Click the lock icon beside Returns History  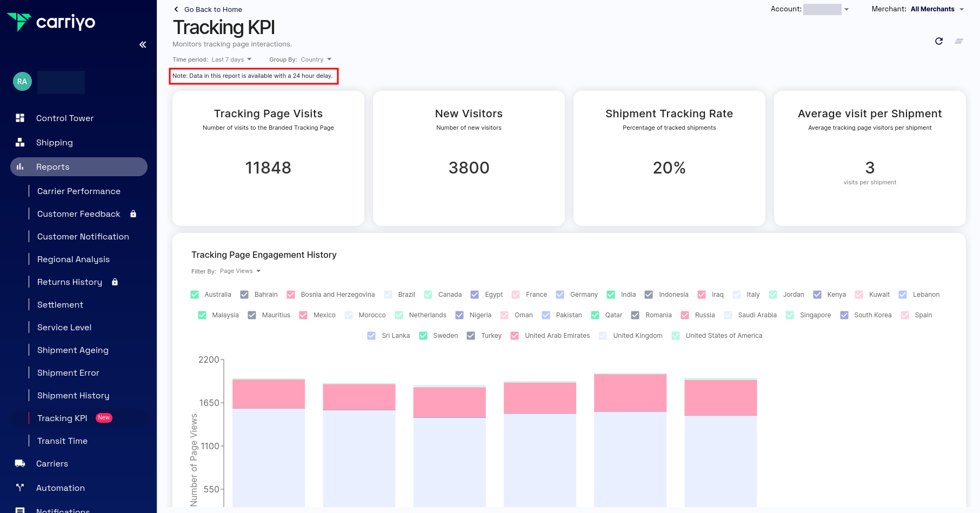point(115,282)
